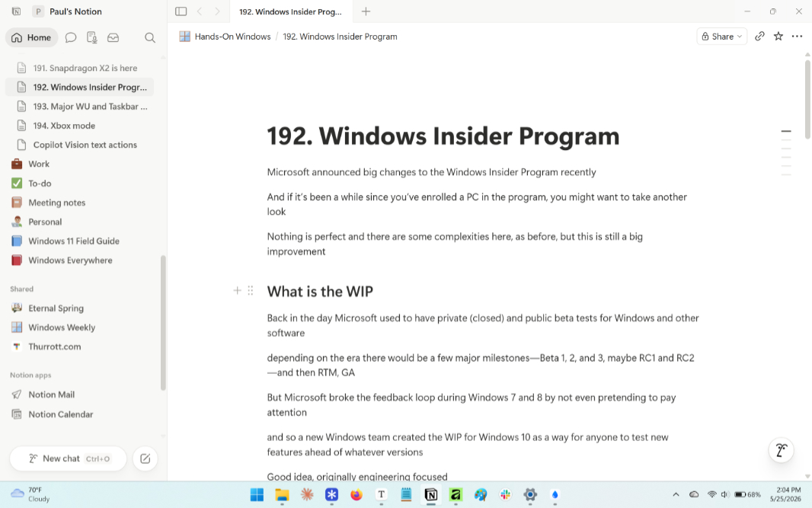Select the 192. Windows Insider Prog... tab

click(290, 11)
